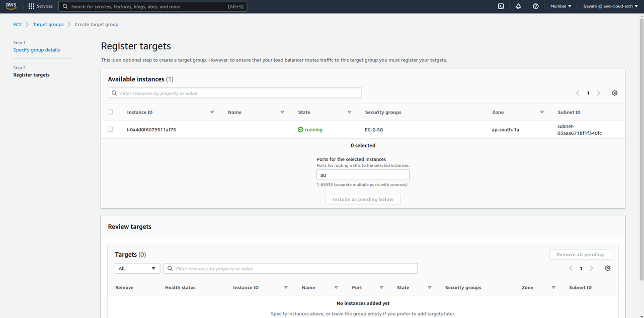Click the Health status column header

[180, 287]
